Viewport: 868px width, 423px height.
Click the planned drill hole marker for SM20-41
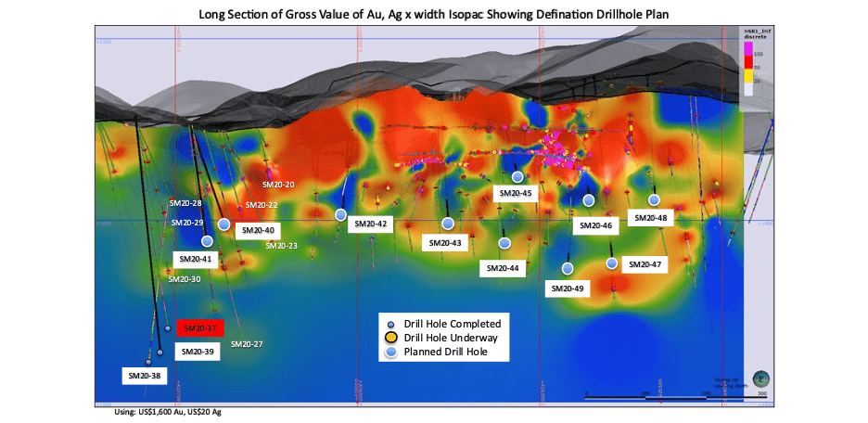click(x=207, y=241)
